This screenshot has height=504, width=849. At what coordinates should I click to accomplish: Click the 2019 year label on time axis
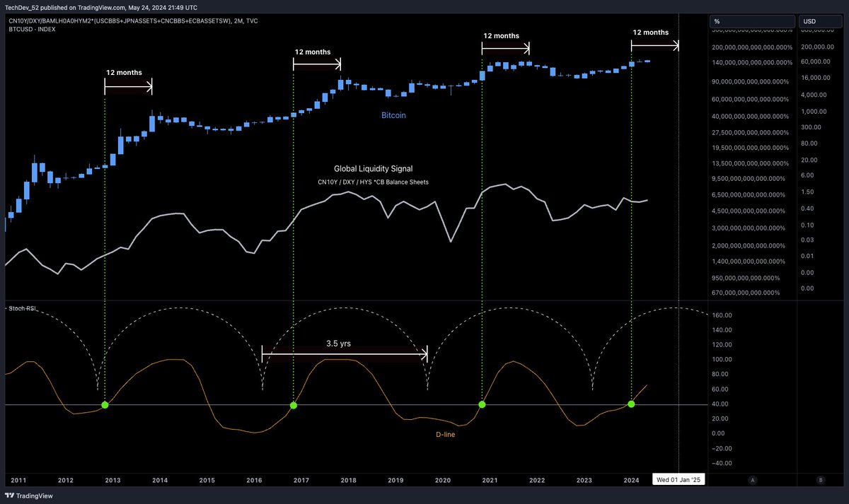395,480
